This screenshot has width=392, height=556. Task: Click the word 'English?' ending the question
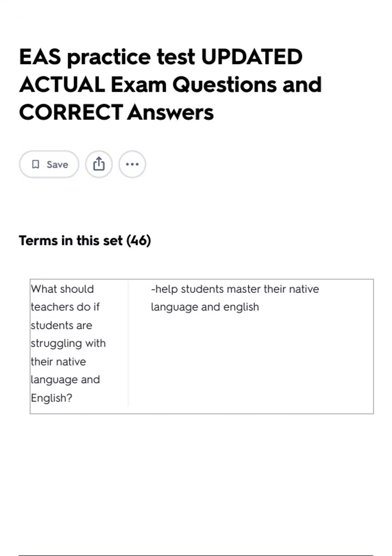[51, 398]
